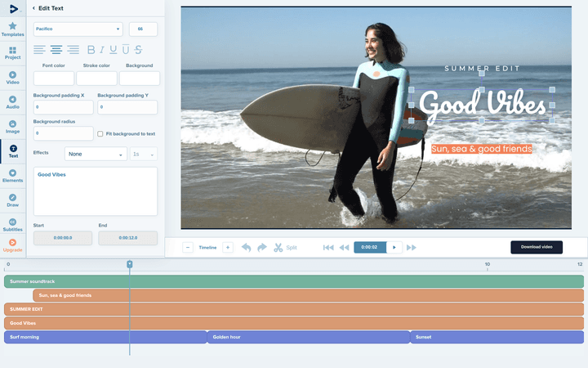The width and height of the screenshot is (588, 368).
Task: Select SUMMER EDIT text on the canvas
Action: (482, 69)
